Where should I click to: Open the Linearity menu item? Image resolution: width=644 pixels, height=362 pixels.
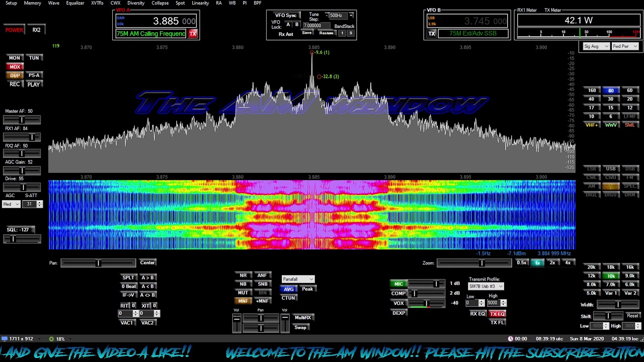click(x=200, y=3)
